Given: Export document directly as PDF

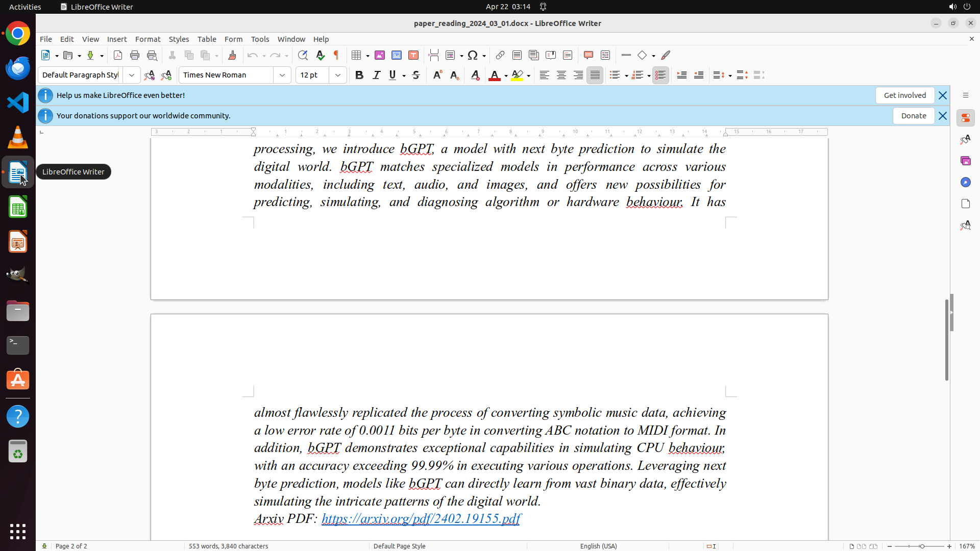Looking at the screenshot, I should point(118,55).
